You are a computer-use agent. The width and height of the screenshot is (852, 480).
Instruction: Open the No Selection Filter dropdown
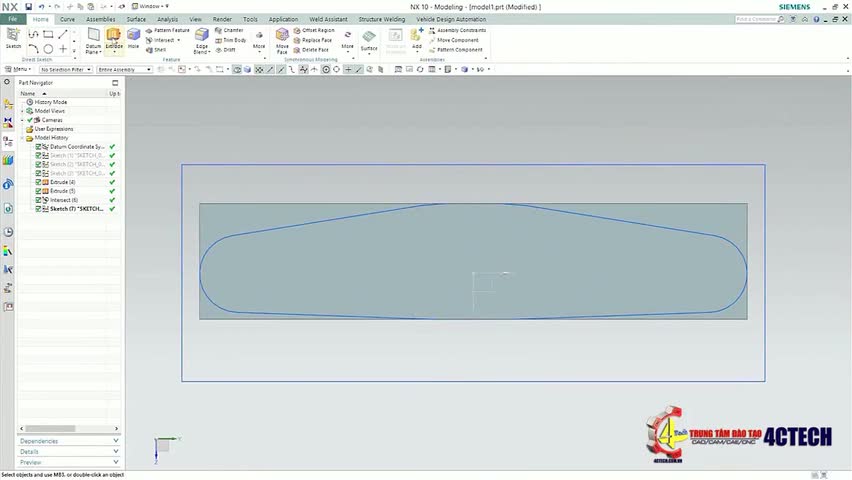[65, 70]
